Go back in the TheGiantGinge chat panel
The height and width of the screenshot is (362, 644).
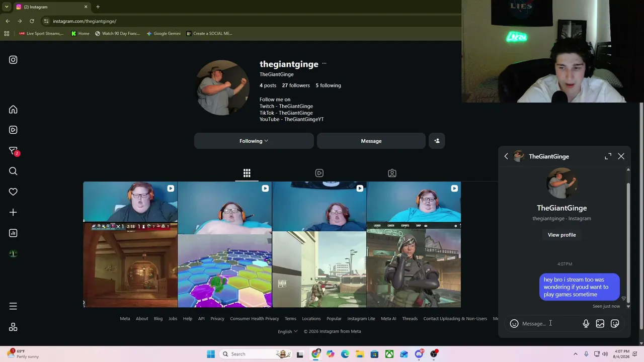click(506, 156)
